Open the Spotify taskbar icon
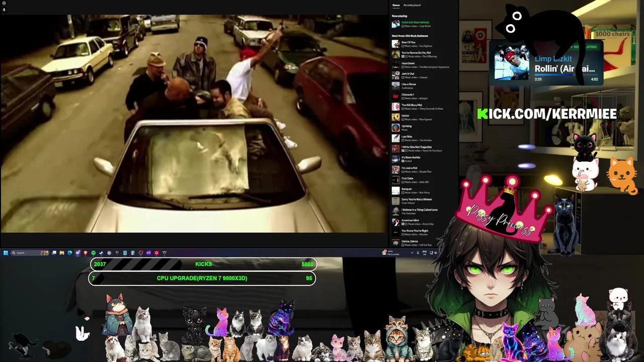644x362 pixels. (93, 253)
